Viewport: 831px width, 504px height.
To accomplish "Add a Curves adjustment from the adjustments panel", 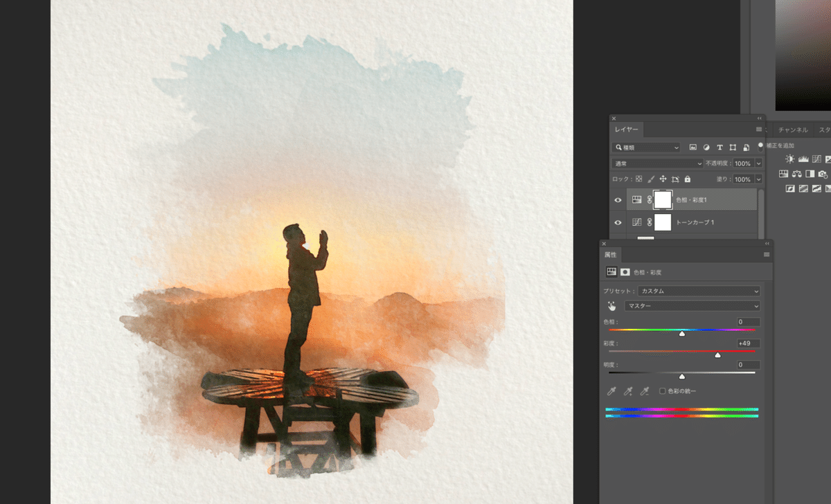I will coord(817,159).
